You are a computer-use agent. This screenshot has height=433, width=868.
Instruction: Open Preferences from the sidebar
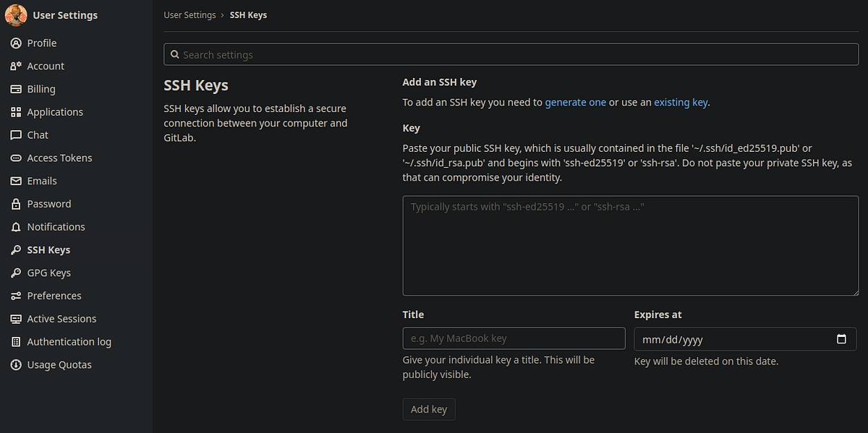[54, 295]
